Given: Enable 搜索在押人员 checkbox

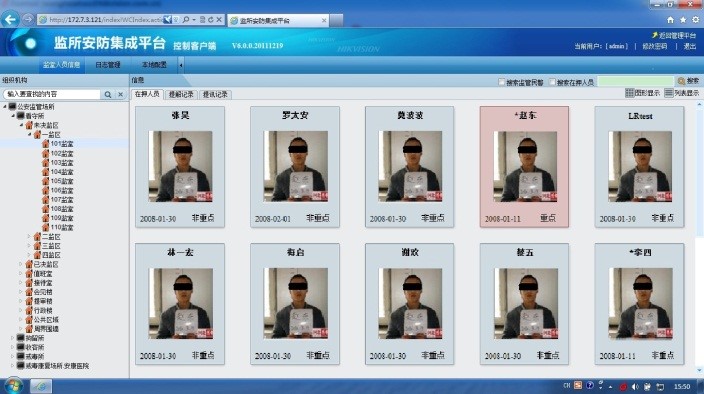Looking at the screenshot, I should pyautogui.click(x=552, y=82).
